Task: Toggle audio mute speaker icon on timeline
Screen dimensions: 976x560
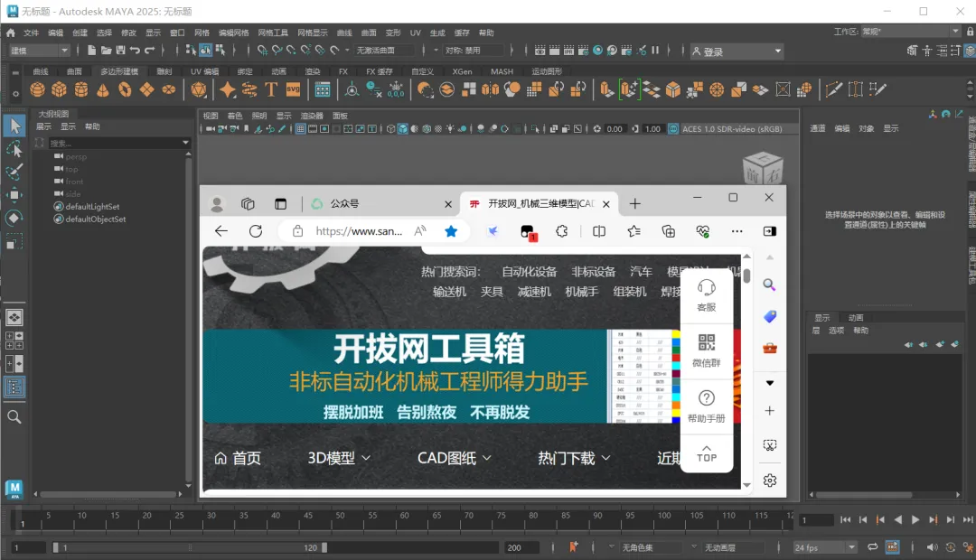Action: pos(932,547)
